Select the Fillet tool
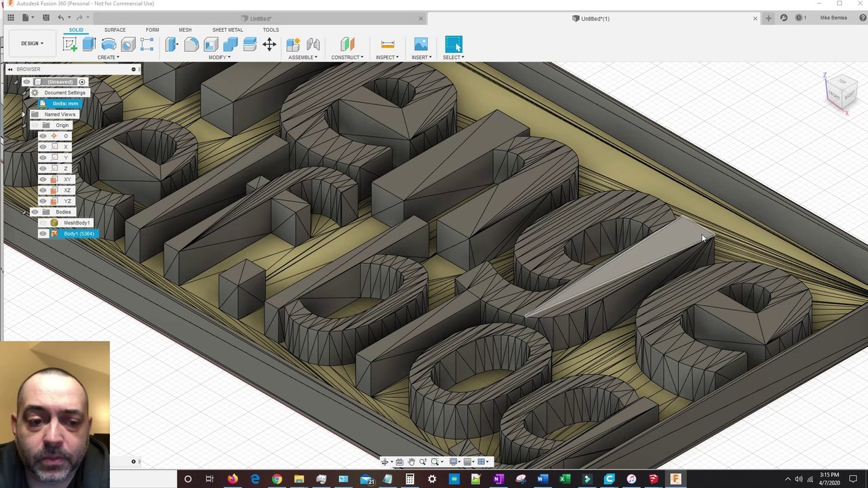The width and height of the screenshot is (868, 488). [x=191, y=45]
